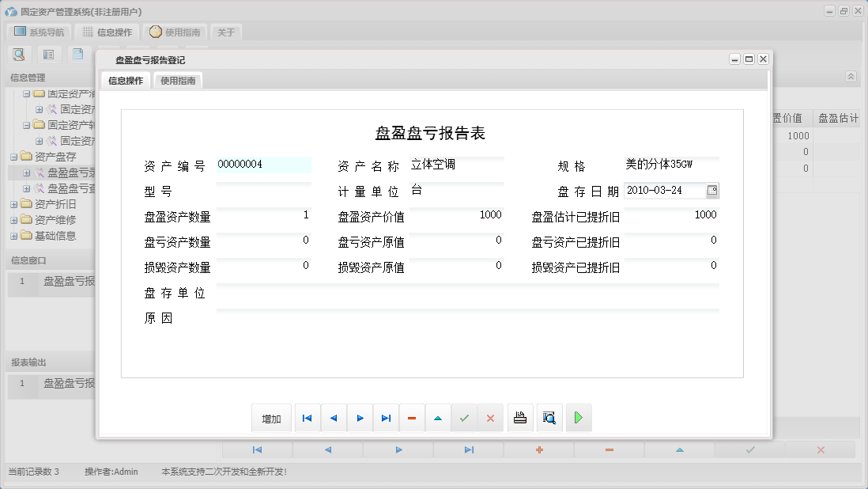Delete current record using red minus icon

point(412,417)
